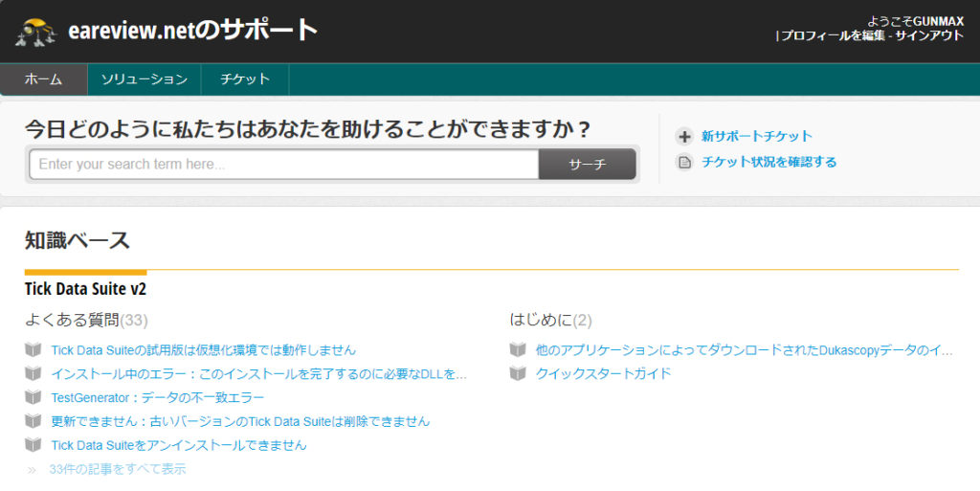The image size is (980, 491).
Task: Click book icon beside the trial version article
Action: (33, 350)
